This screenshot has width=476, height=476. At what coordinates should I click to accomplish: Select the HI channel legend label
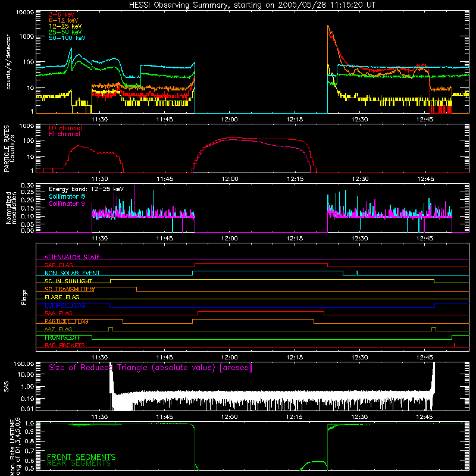[64, 134]
